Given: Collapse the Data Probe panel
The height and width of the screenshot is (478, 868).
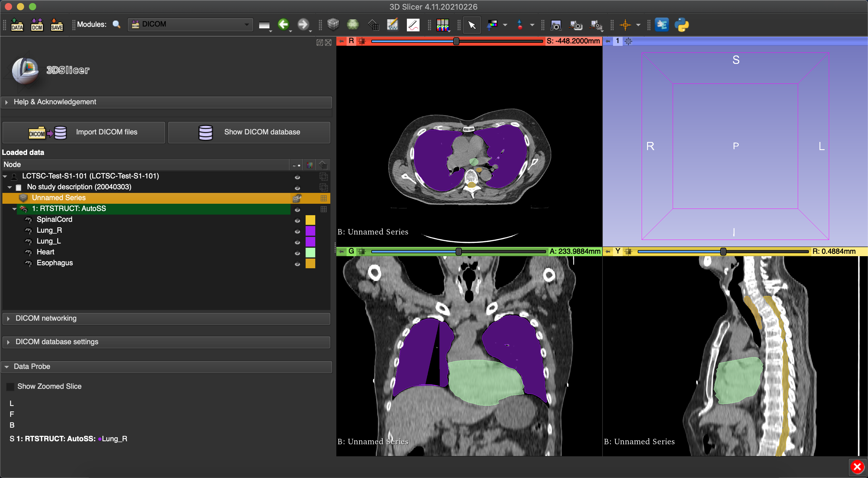Looking at the screenshot, I should tap(8, 366).
